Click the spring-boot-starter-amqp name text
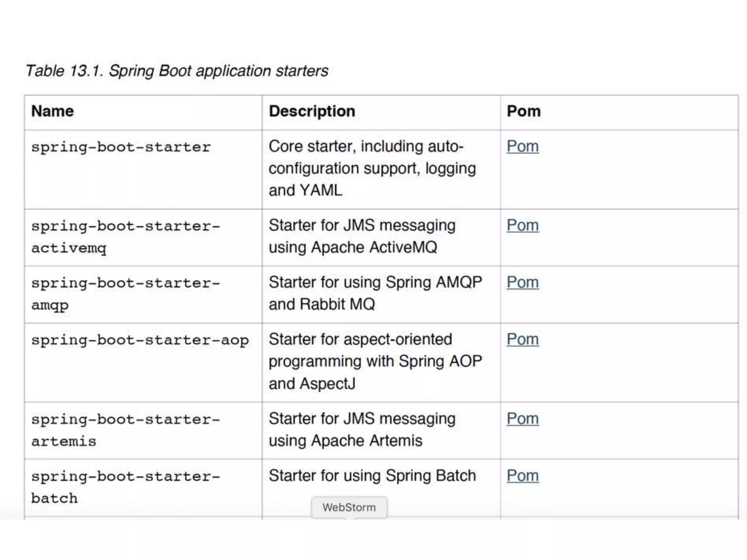Screen dimensions: 747x560 coord(125,294)
